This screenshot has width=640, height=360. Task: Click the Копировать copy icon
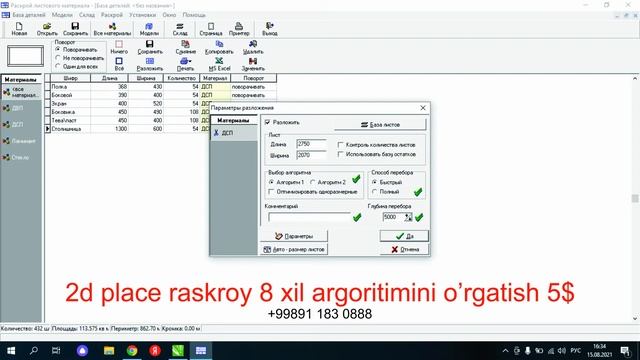pyautogui.click(x=219, y=47)
